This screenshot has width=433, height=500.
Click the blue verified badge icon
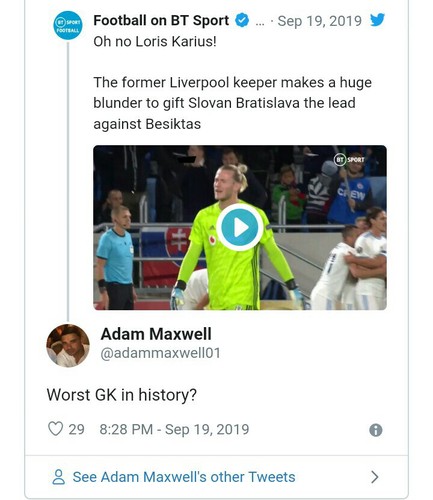click(242, 20)
